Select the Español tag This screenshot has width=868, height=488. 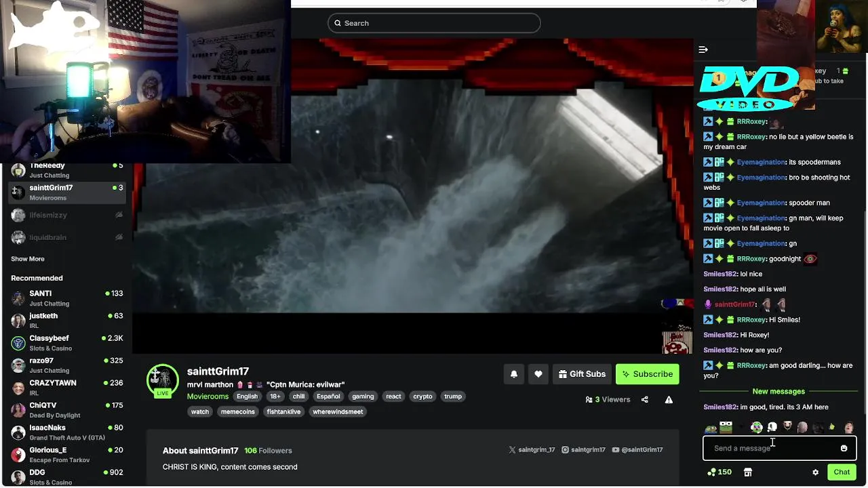click(x=328, y=396)
